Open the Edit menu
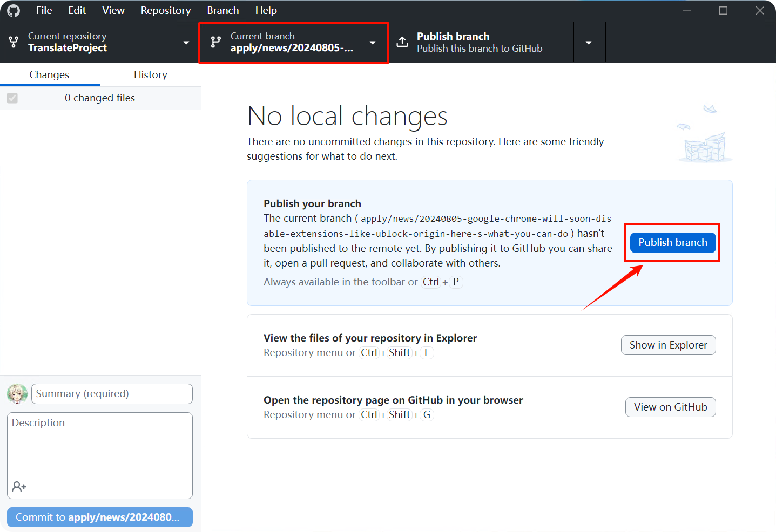The width and height of the screenshot is (776, 532). click(x=77, y=10)
